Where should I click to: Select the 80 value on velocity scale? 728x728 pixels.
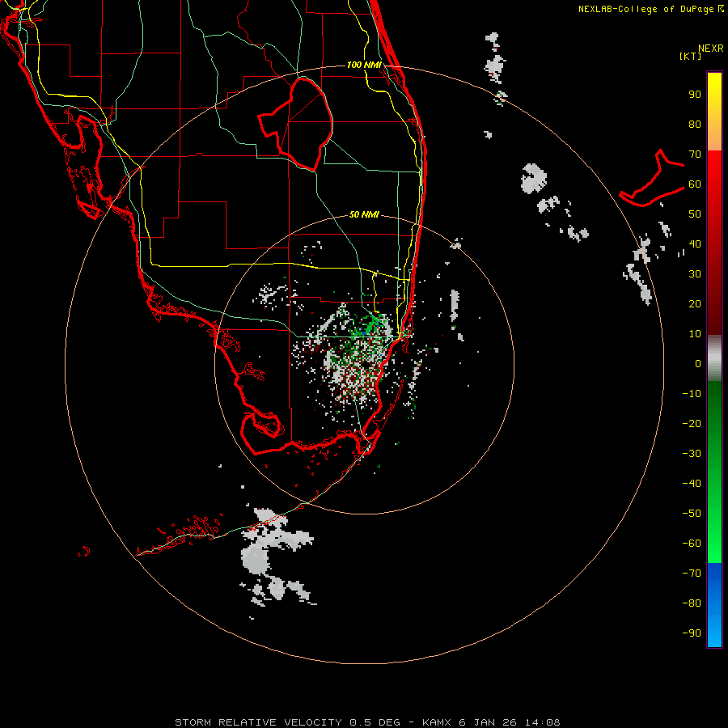coord(695,125)
